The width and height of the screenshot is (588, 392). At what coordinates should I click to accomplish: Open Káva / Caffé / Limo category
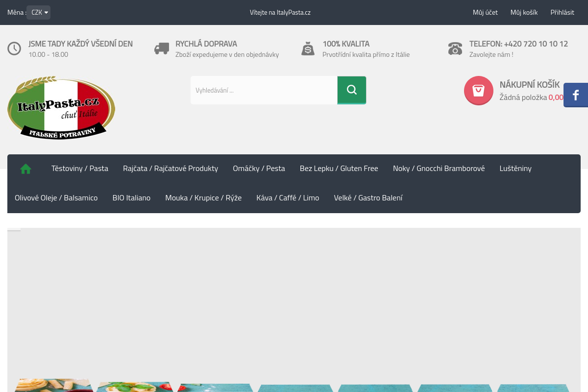click(x=288, y=198)
